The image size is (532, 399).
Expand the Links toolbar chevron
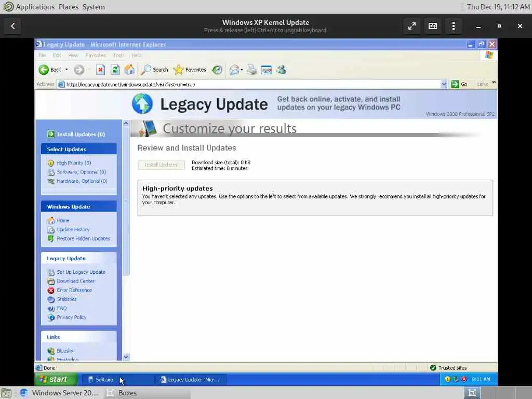point(494,83)
